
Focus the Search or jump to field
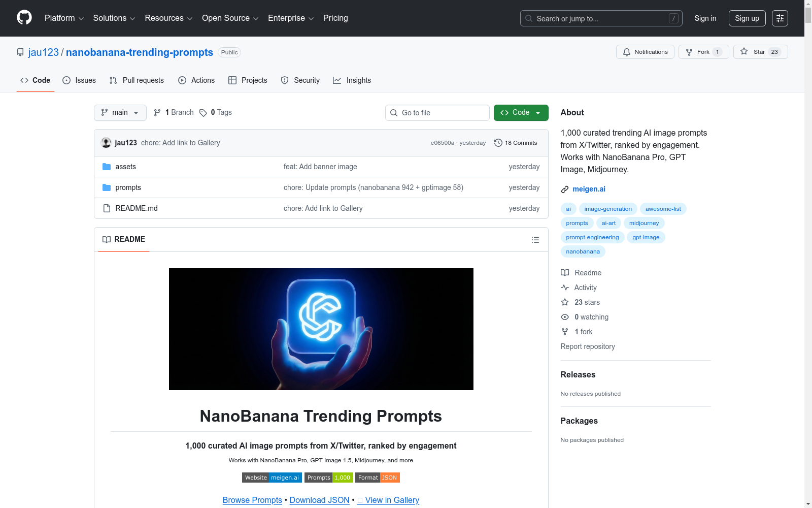[x=601, y=18]
